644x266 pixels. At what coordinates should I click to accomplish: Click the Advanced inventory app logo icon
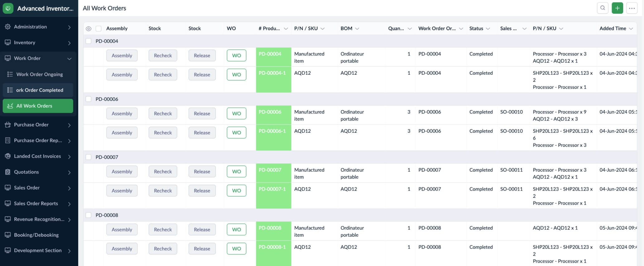coord(8,8)
